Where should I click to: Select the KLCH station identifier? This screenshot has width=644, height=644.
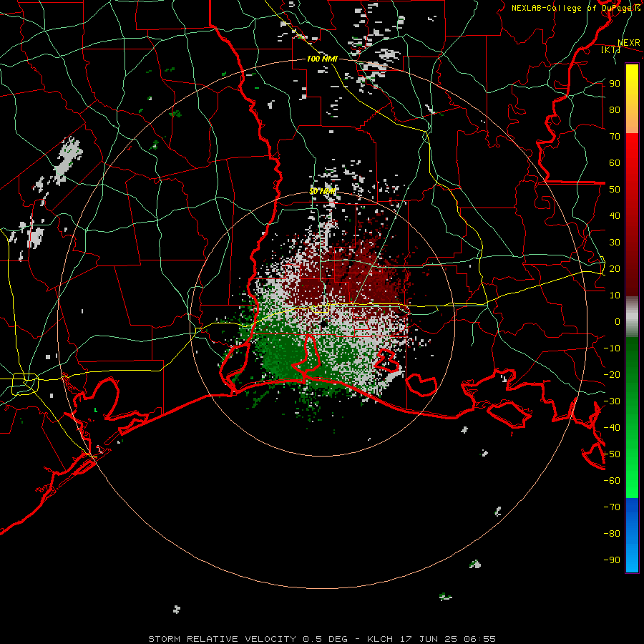tap(380, 639)
